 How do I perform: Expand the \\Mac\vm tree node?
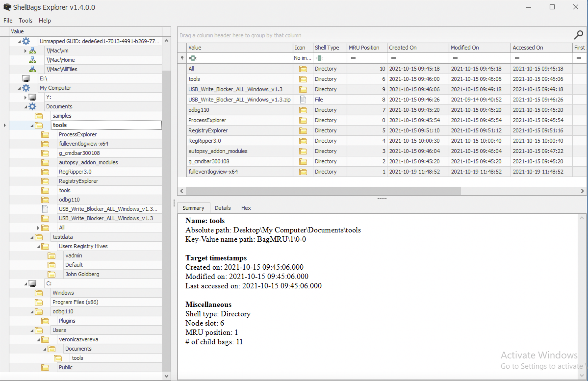coord(25,51)
